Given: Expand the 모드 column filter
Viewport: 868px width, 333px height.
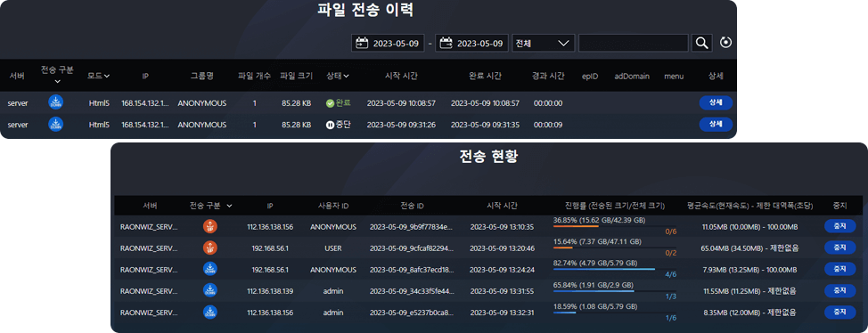Looking at the screenshot, I should [x=107, y=77].
